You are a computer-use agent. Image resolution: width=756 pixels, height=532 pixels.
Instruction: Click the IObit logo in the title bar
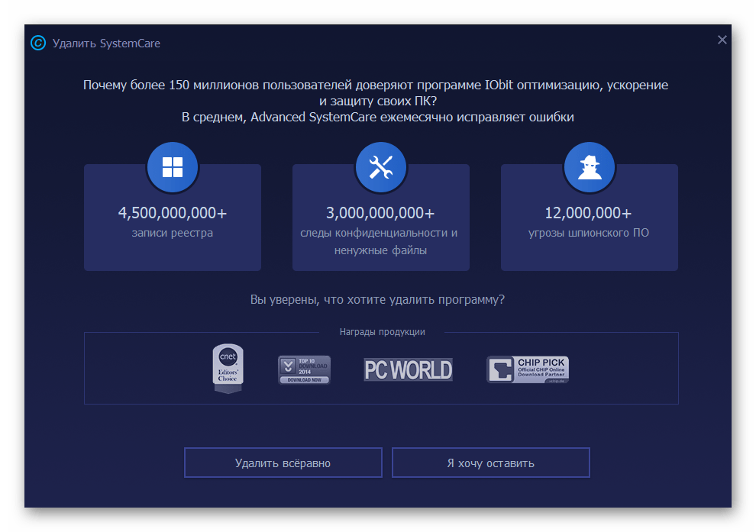point(38,43)
